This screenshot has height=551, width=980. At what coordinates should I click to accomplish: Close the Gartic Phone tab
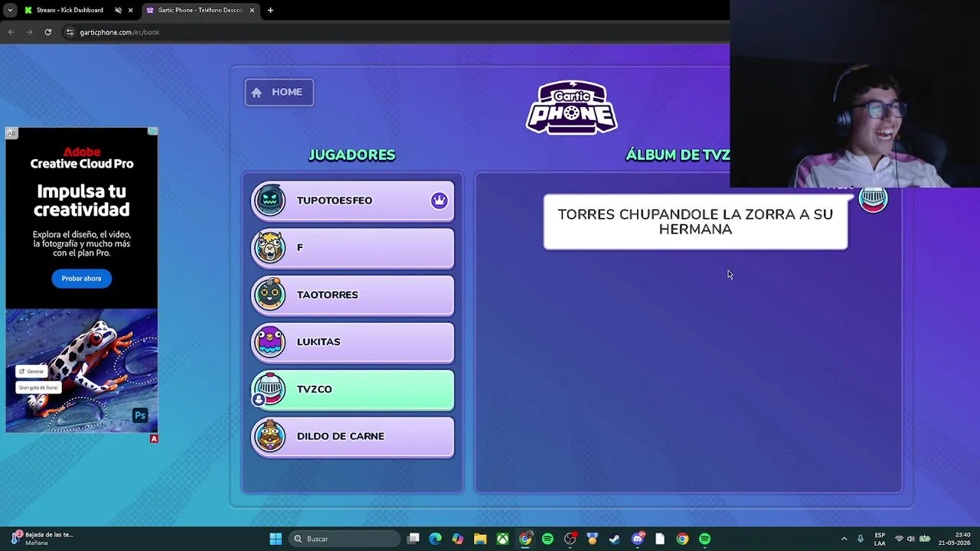click(x=252, y=10)
